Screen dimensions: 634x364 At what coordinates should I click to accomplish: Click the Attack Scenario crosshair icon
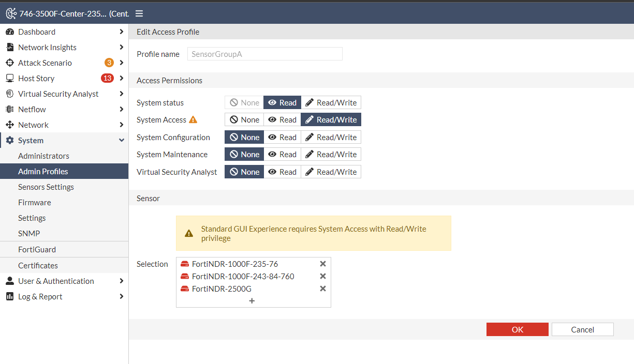coord(9,63)
